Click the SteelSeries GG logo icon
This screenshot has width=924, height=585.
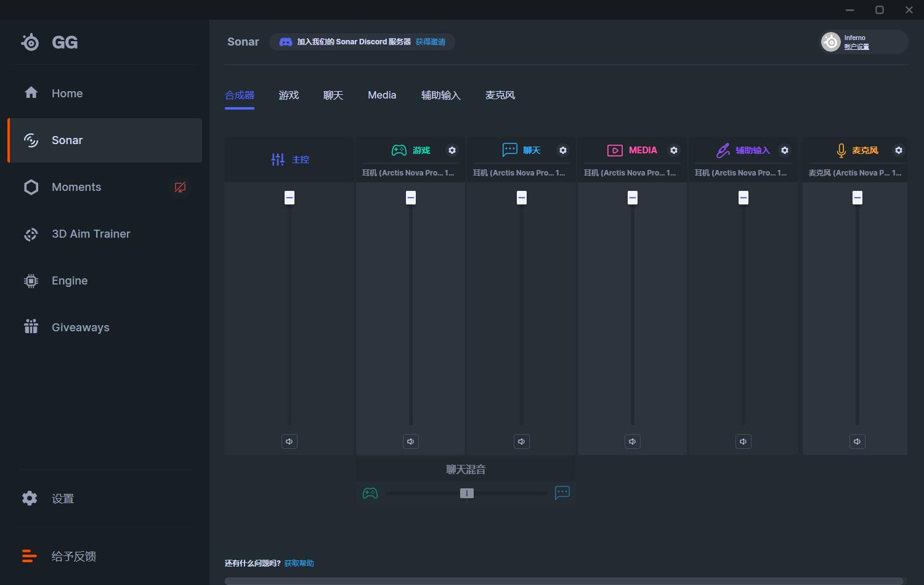pyautogui.click(x=30, y=42)
